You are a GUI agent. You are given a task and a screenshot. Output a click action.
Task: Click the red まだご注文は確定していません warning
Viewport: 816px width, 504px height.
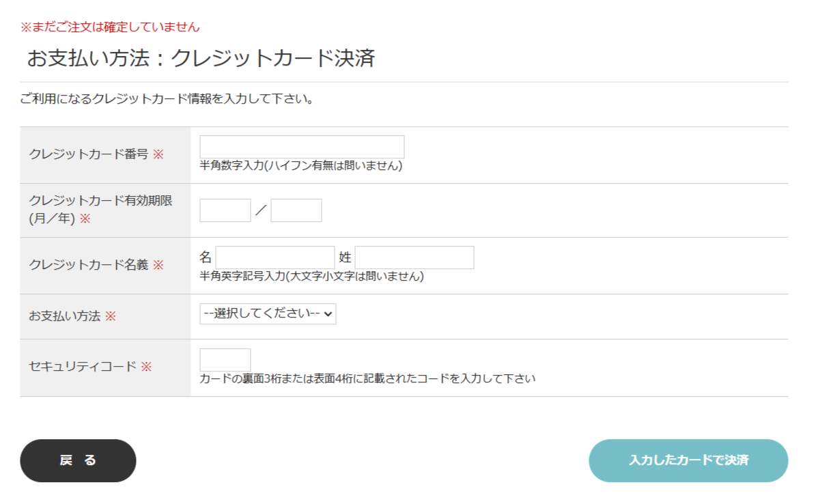click(110, 27)
